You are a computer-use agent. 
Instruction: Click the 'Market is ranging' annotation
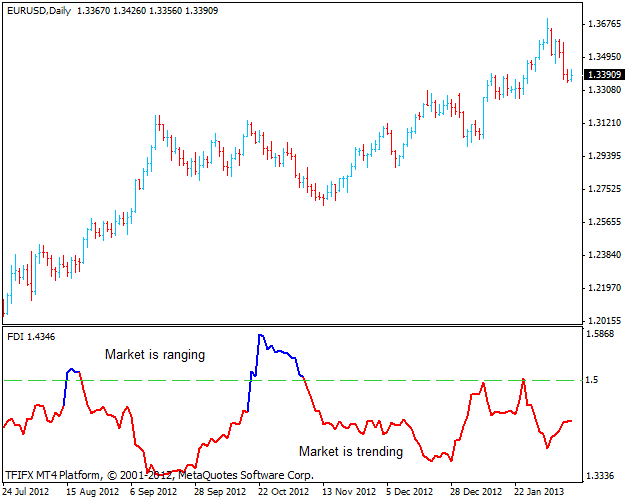pos(155,354)
